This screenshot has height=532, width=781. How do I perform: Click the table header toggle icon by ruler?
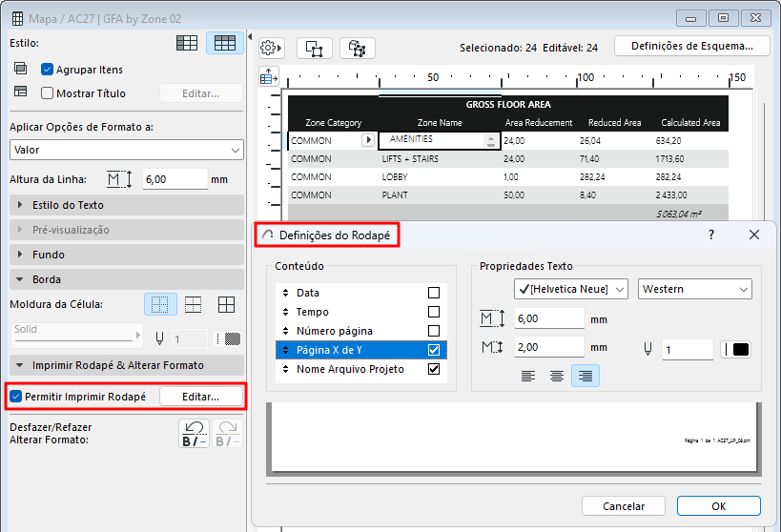click(269, 76)
